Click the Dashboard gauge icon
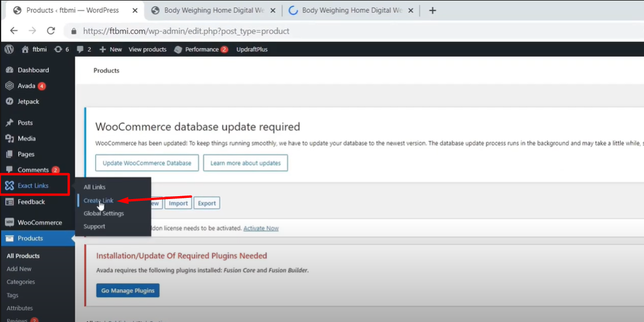 point(10,70)
